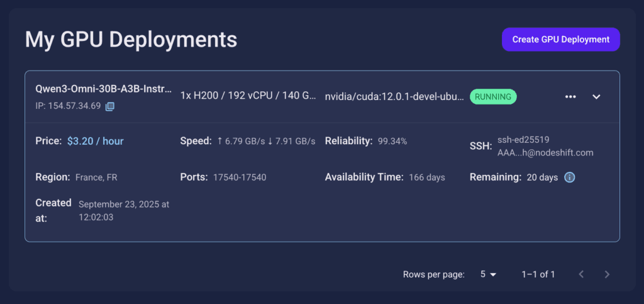The height and width of the screenshot is (304, 644).
Task: Click the ports value 17540-17540
Action: [240, 177]
